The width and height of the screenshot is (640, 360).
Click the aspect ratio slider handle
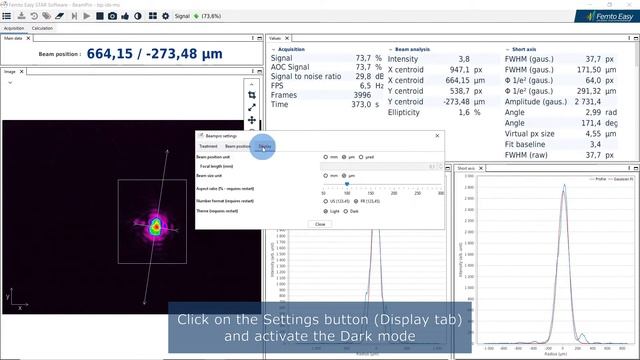click(347, 184)
